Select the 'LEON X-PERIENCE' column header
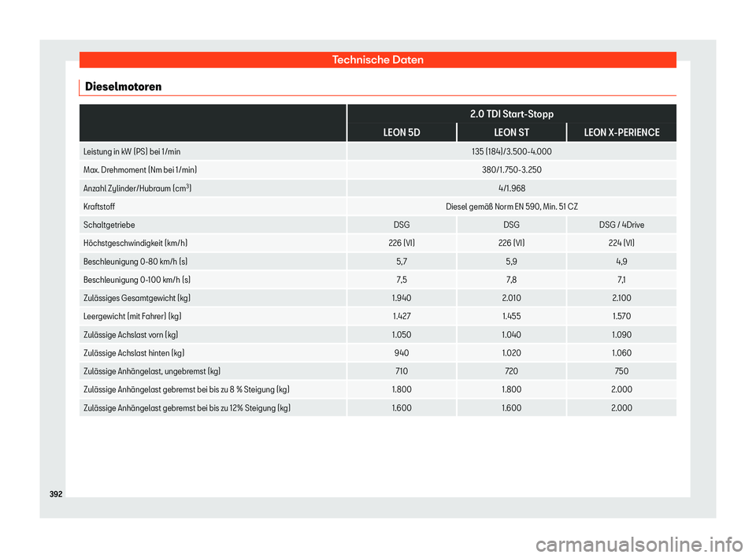 pyautogui.click(x=621, y=132)
